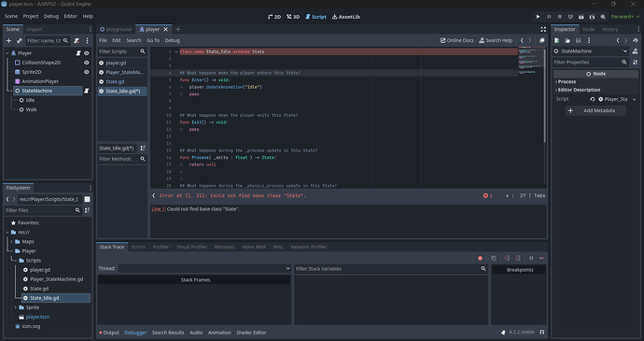This screenshot has width=644, height=341.
Task: Load an existing resource in the Inspector
Action: [567, 40]
